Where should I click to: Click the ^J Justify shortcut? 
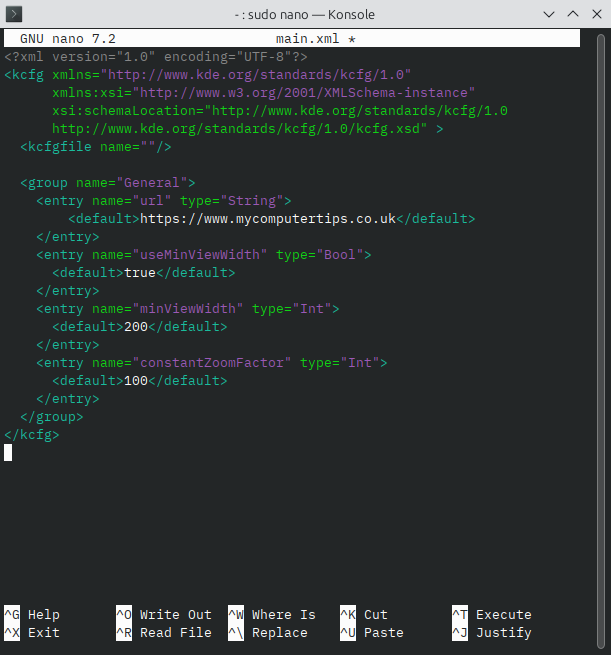(x=492, y=633)
